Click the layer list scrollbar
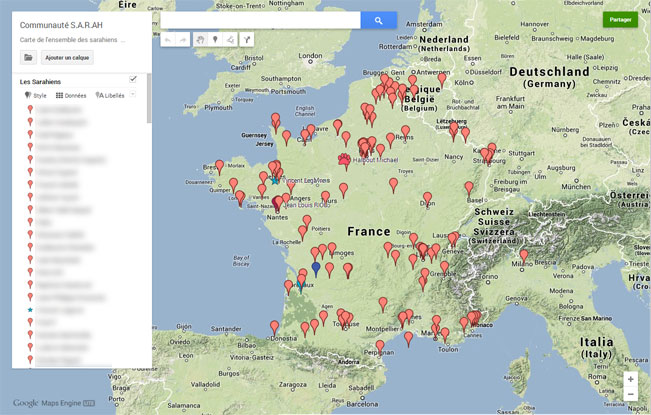 coord(149,100)
